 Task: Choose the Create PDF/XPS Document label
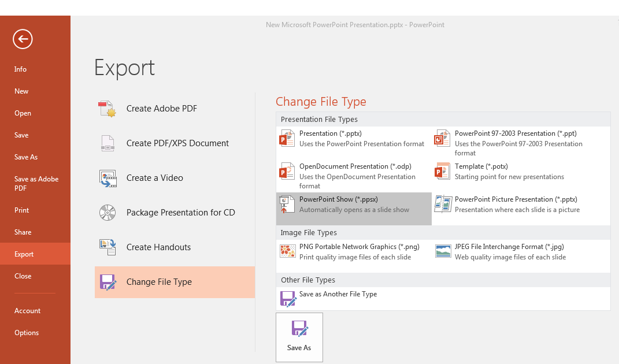point(177,143)
